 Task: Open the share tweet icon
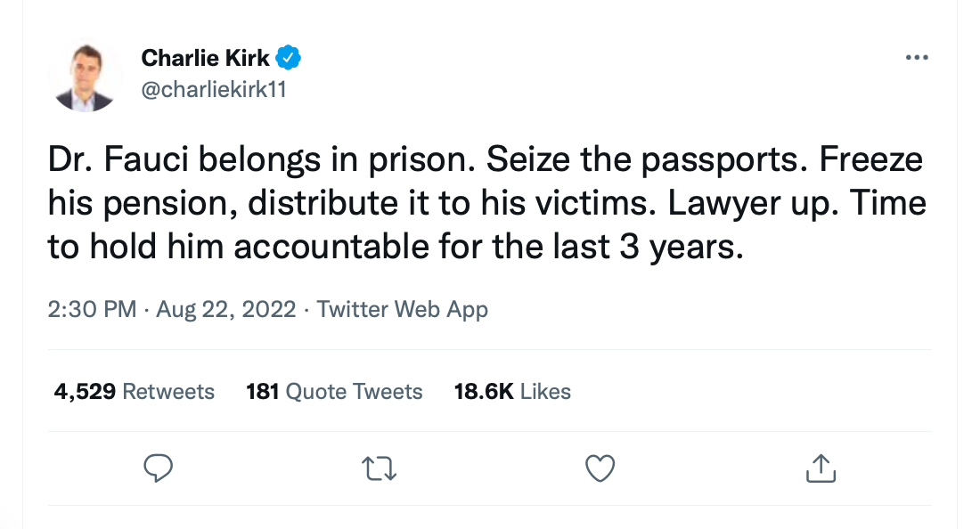tap(821, 468)
